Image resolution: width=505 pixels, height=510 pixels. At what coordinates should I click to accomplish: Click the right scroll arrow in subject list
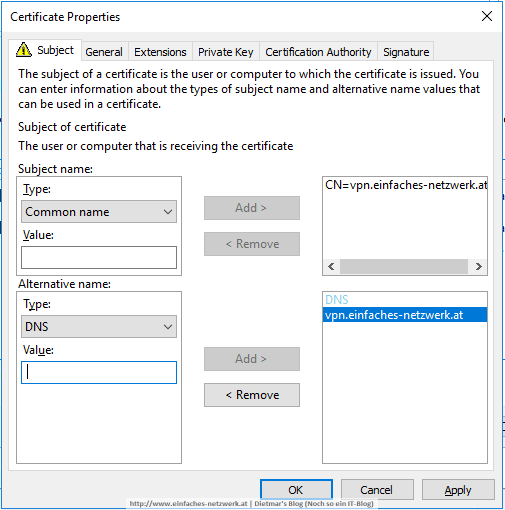click(x=479, y=266)
